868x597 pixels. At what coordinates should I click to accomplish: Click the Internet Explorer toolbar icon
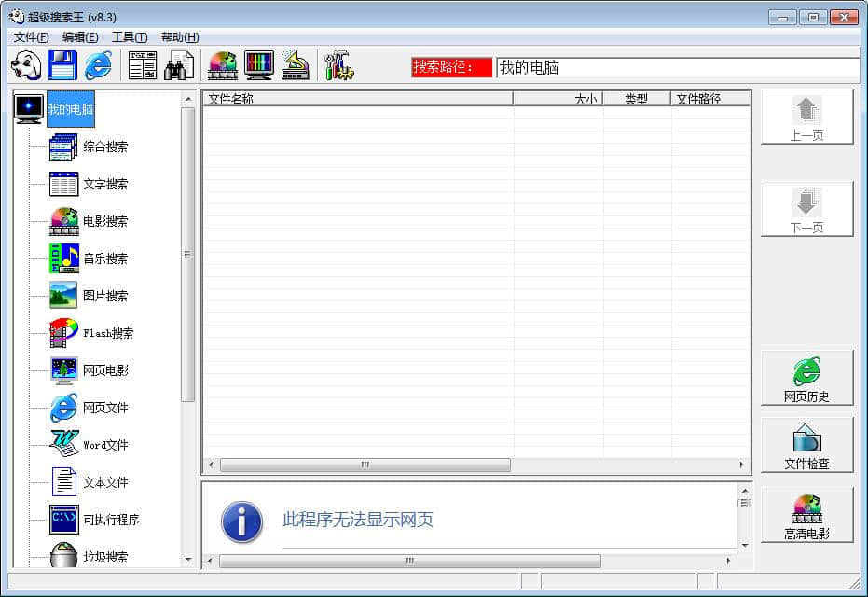point(98,66)
